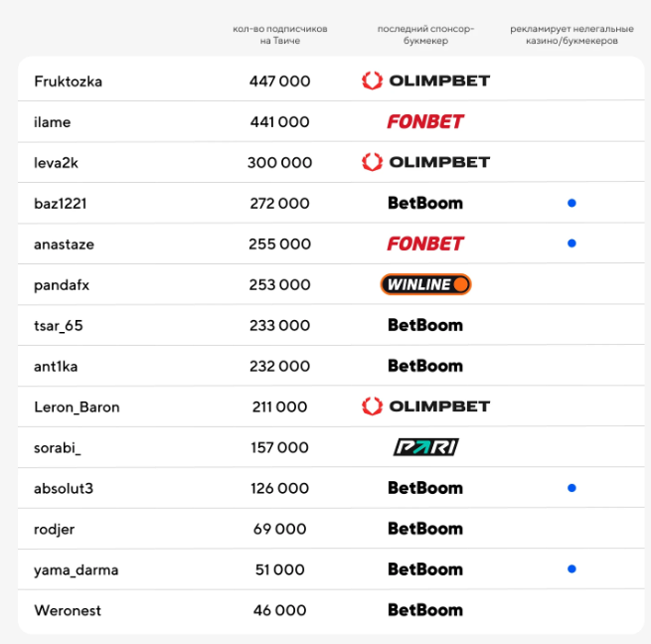Click the blue dot in the absolut3 row
Image resolution: width=651 pixels, height=644 pixels.
(571, 488)
